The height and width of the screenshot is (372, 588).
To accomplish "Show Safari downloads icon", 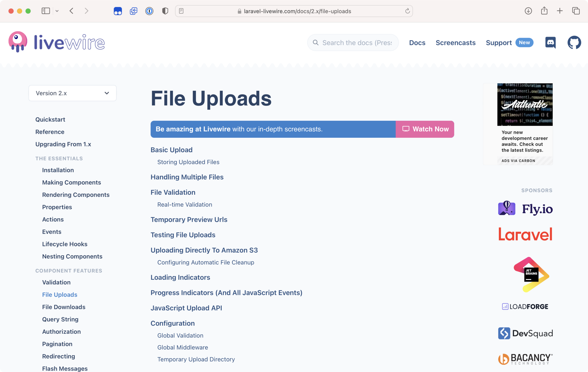I will (528, 11).
